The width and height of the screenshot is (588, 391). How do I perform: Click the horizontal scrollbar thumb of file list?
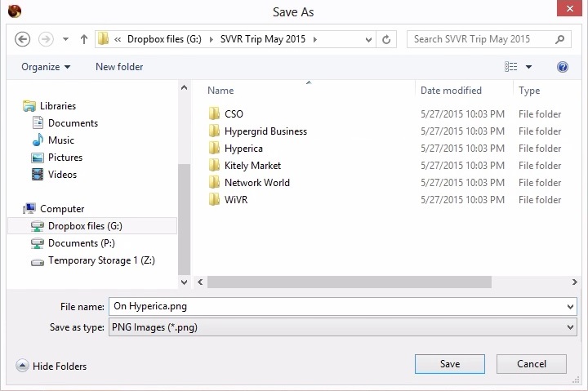coord(350,282)
